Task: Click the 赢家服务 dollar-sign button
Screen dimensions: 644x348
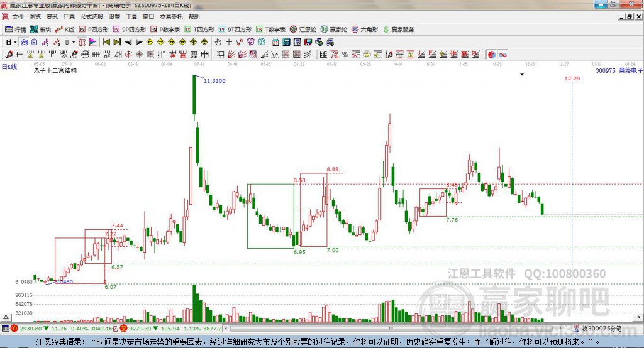Action: (x=399, y=30)
